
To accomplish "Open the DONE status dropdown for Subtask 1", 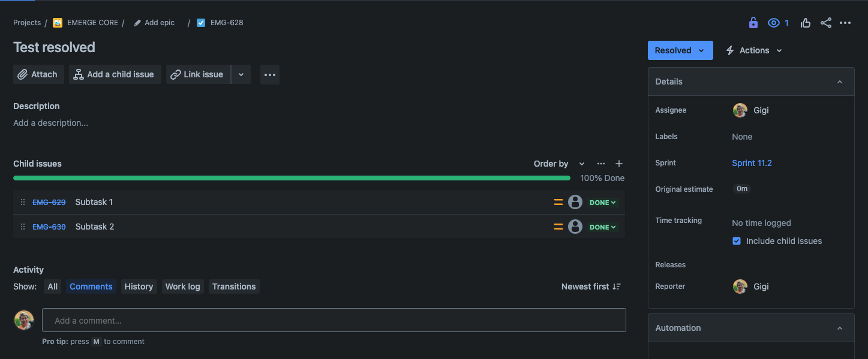I will pos(603,203).
